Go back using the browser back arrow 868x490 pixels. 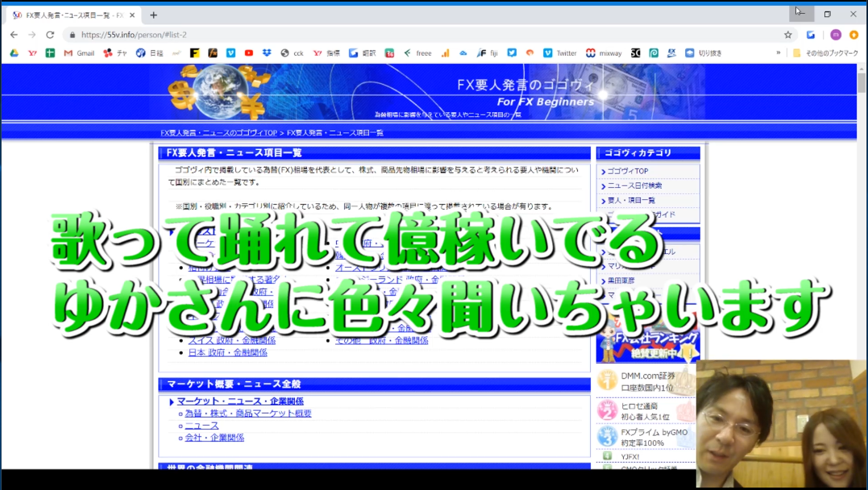coord(14,35)
